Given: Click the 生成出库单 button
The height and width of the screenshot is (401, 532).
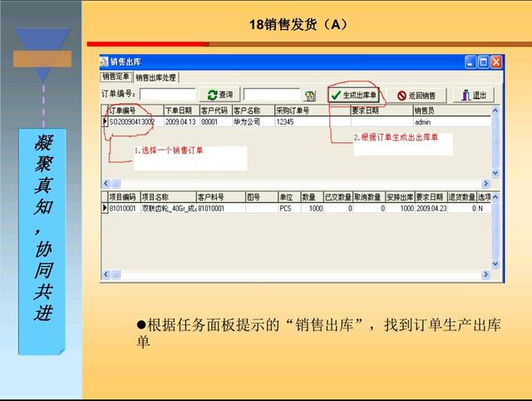Looking at the screenshot, I should pyautogui.click(x=353, y=95).
